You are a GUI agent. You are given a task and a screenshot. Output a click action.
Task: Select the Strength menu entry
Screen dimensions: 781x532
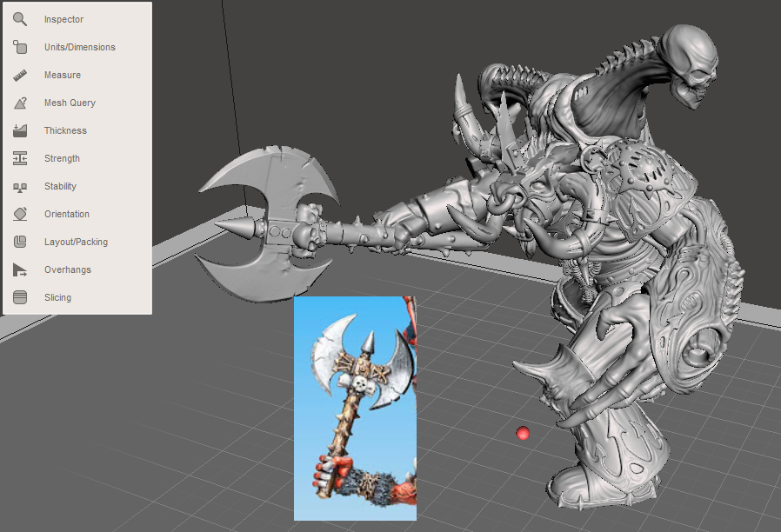62,159
